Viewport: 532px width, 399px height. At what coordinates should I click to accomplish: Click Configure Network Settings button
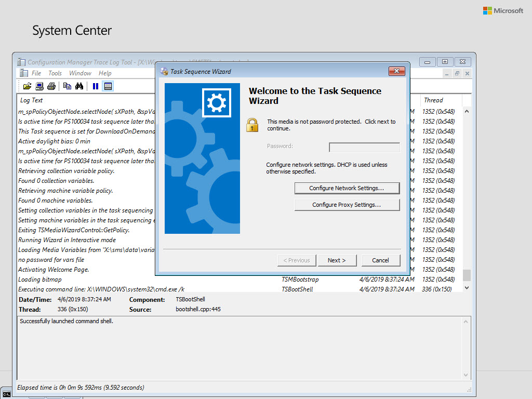pyautogui.click(x=347, y=188)
